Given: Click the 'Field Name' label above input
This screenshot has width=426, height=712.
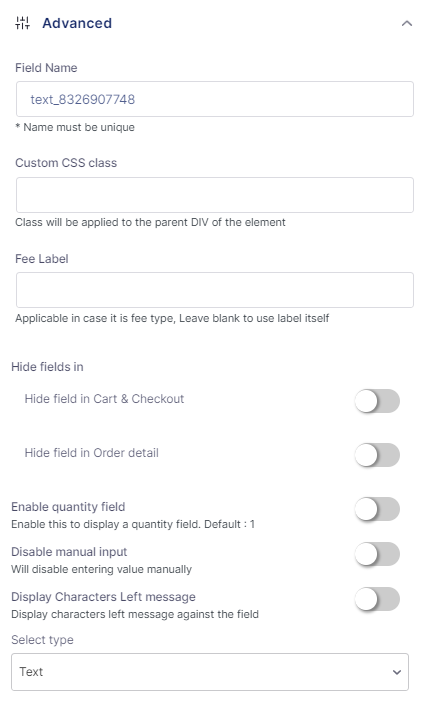Looking at the screenshot, I should coord(46,68).
